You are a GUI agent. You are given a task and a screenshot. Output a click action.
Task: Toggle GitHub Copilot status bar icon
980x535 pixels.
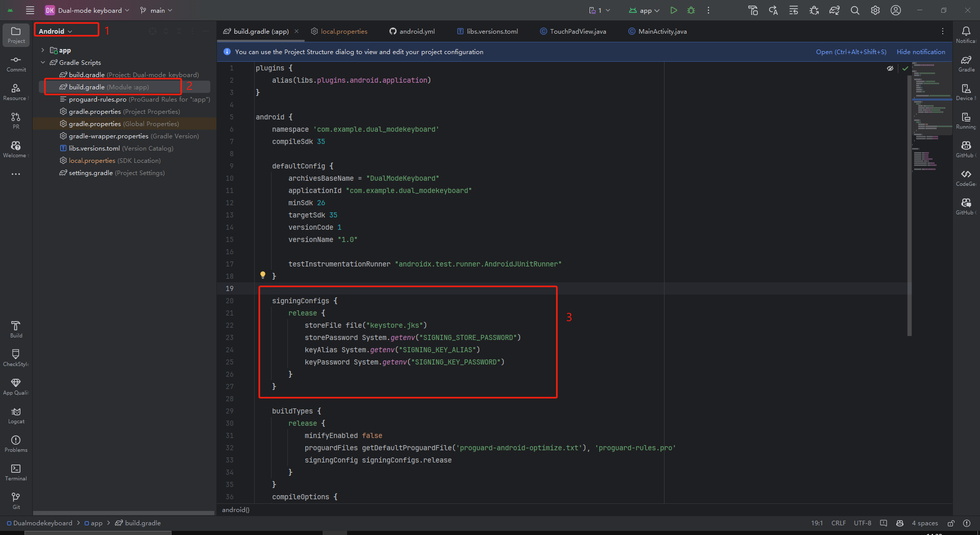pyautogui.click(x=899, y=523)
